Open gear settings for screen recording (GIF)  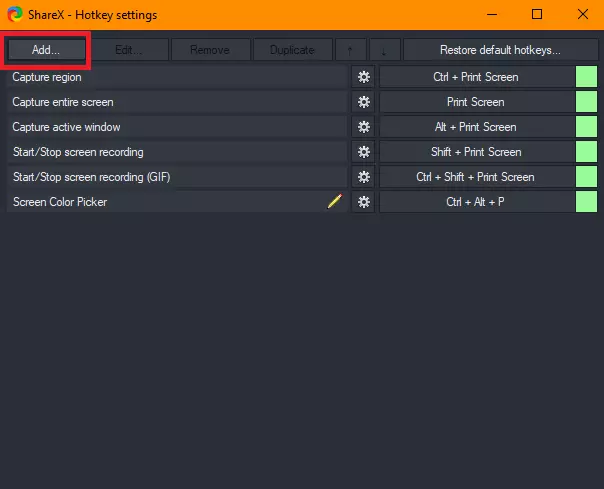364,177
